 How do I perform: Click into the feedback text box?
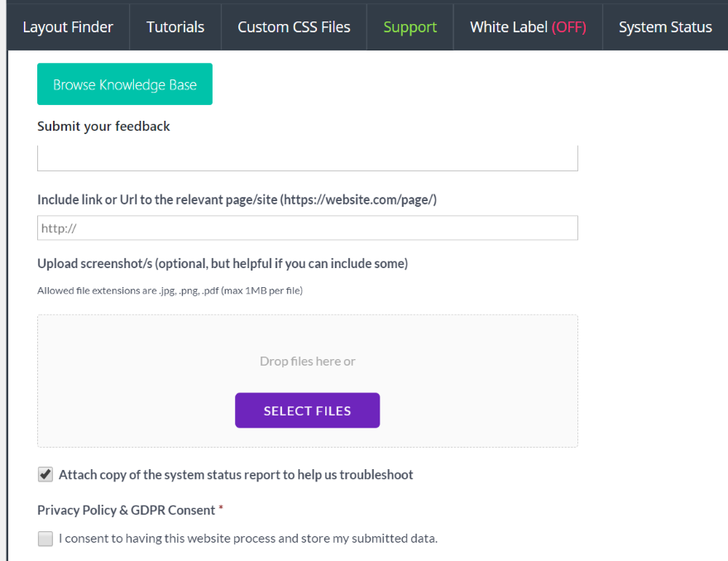(307, 158)
